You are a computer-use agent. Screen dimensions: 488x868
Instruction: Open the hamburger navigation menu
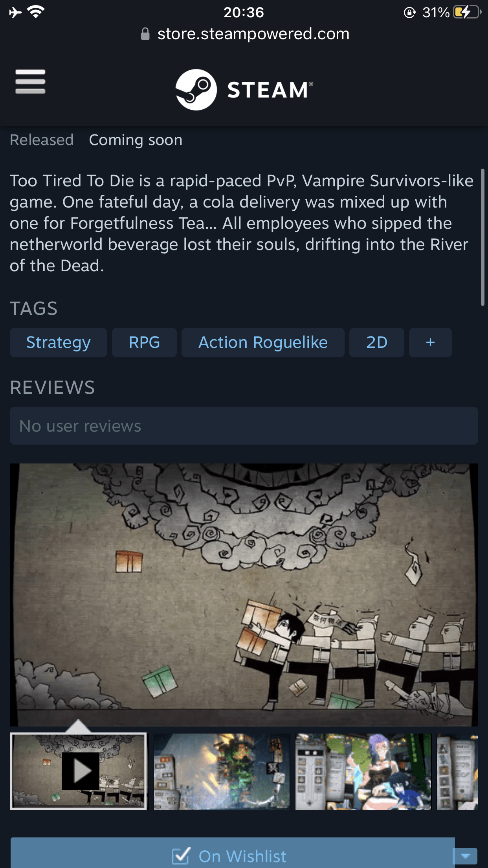click(x=30, y=82)
